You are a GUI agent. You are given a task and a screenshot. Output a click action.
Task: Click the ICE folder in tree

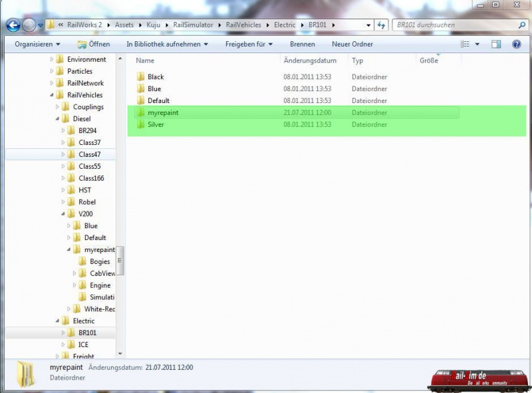(83, 344)
